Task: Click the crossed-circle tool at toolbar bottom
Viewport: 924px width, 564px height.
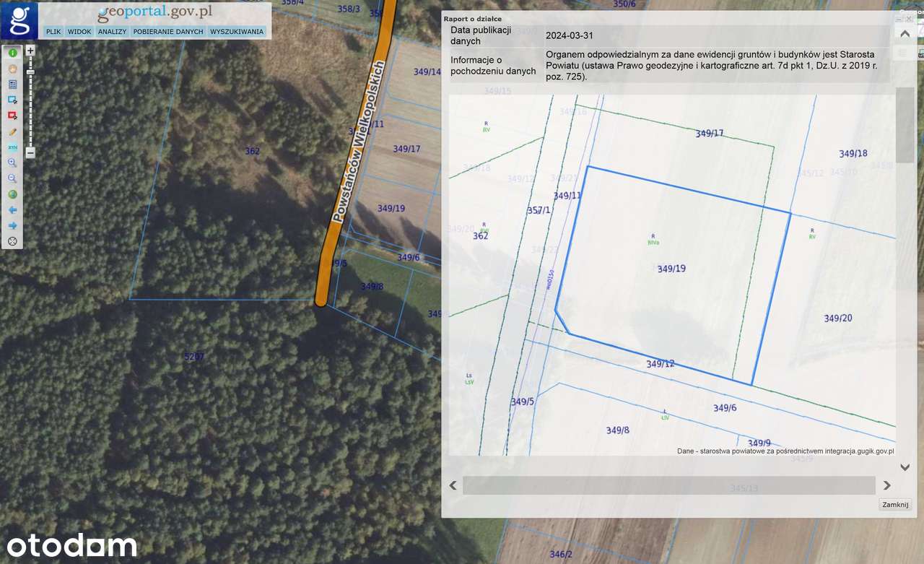Action: [x=12, y=241]
